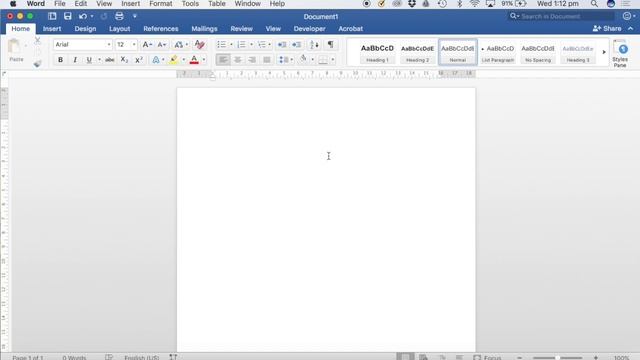Screen dimensions: 640x360
Task: Toggle the show paragraph marks pilcrow
Action: tap(331, 44)
